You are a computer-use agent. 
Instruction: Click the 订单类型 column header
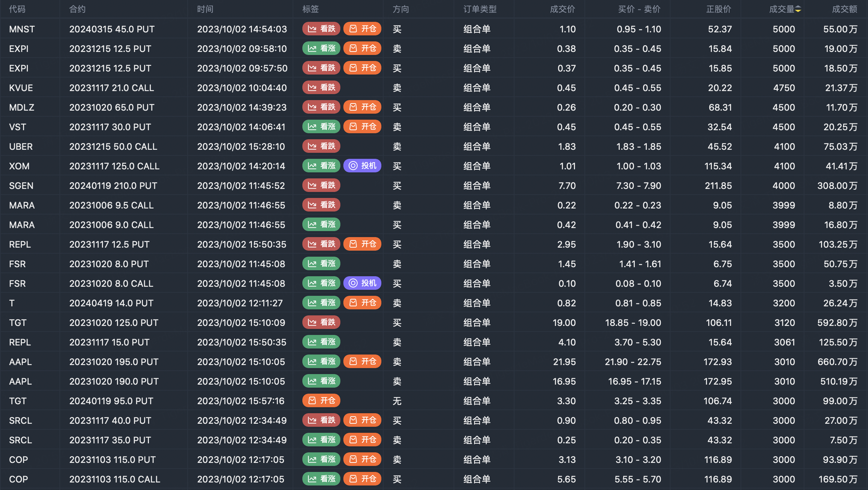(x=480, y=9)
